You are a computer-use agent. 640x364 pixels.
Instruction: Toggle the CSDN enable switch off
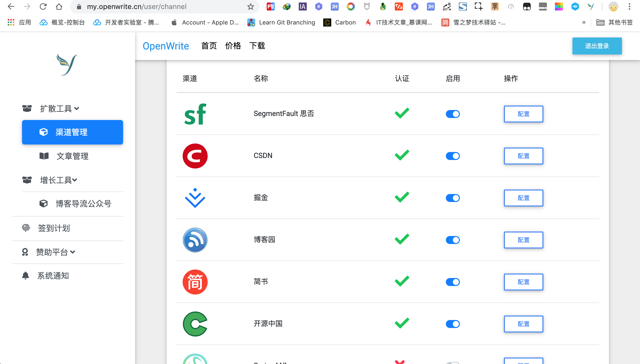(x=452, y=156)
